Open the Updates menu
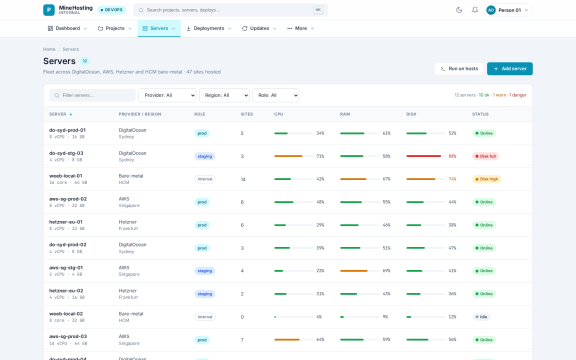This screenshot has width=576, height=360. pyautogui.click(x=259, y=28)
